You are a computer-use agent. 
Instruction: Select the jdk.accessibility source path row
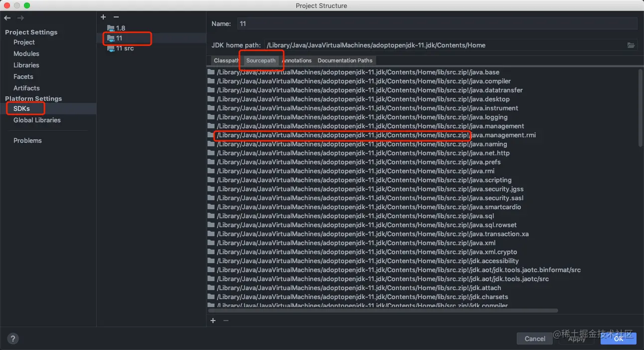click(x=422, y=261)
